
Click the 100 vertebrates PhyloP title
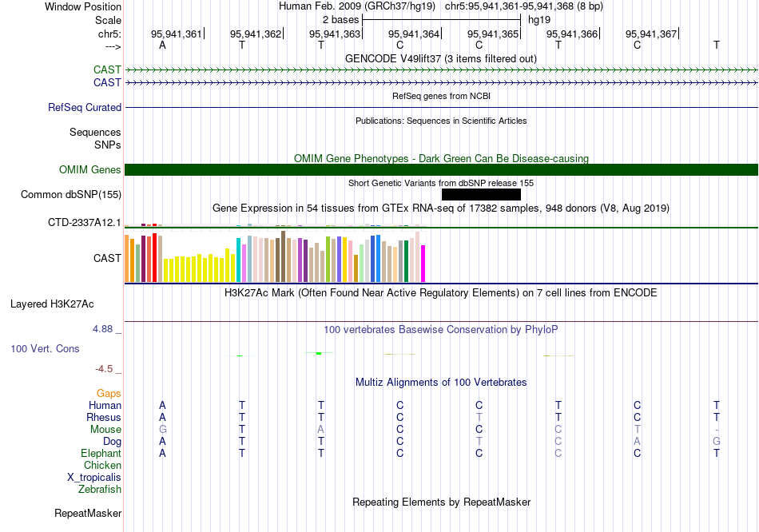pos(441,330)
